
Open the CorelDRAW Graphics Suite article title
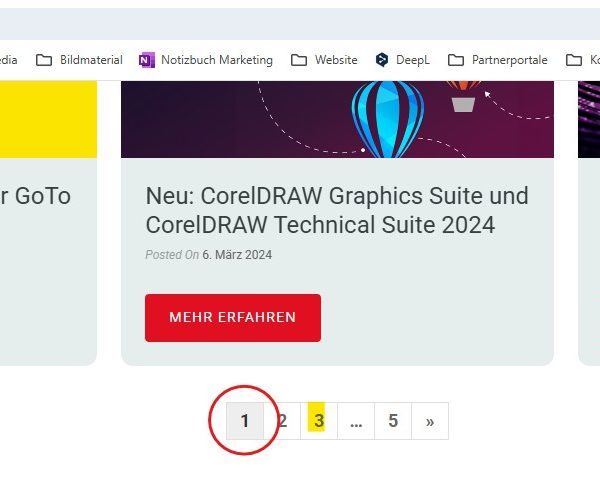[x=337, y=210]
